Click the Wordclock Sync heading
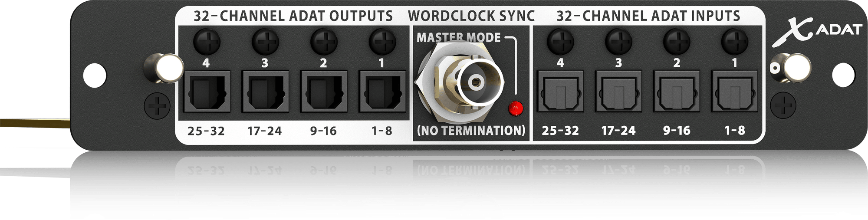The height and width of the screenshot is (220, 868). 471,16
